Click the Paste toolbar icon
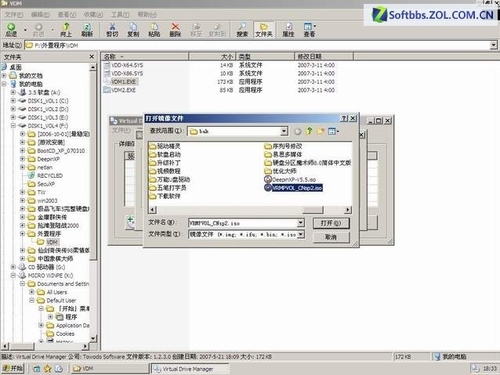Viewport: 500px width, 375px height. (x=154, y=29)
